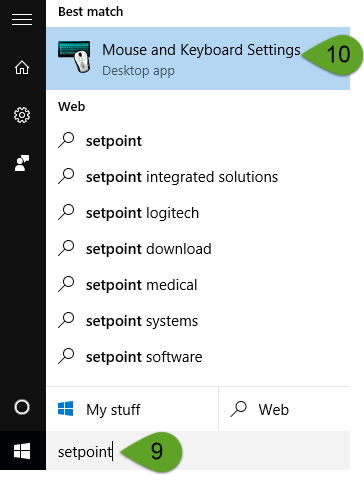Screen dimensions: 364x482
Task: Click magnifier icon beside 'setpoint software'
Action: coord(66,356)
